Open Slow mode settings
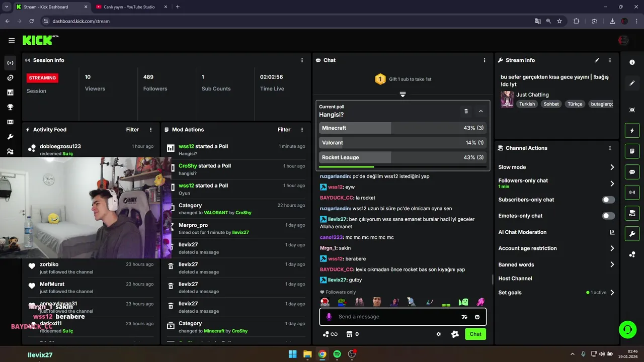This screenshot has width=644, height=362. click(x=556, y=167)
